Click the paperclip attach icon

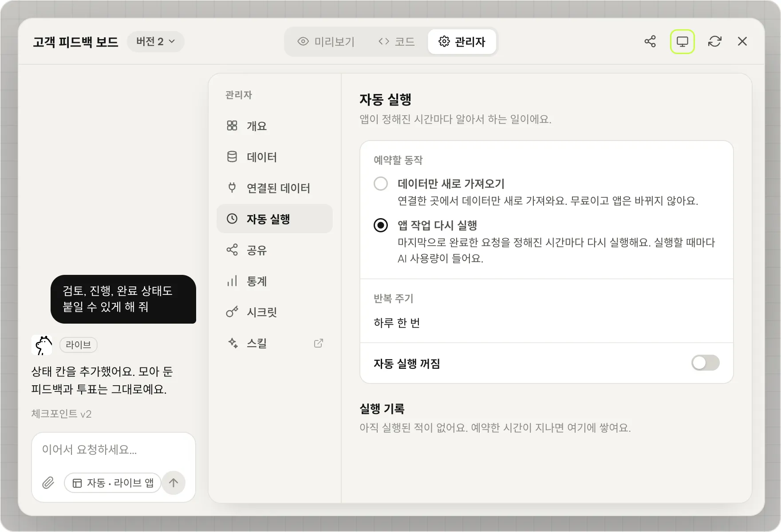point(48,483)
